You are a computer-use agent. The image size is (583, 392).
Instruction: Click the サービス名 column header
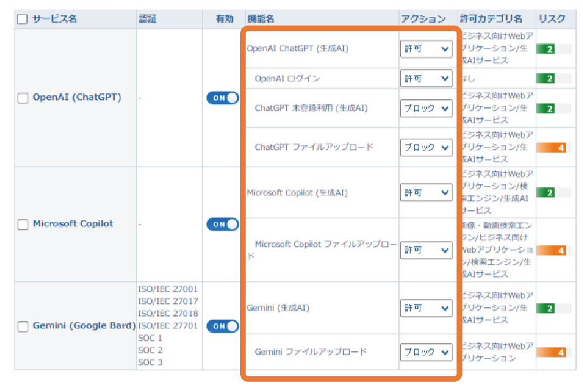point(55,19)
